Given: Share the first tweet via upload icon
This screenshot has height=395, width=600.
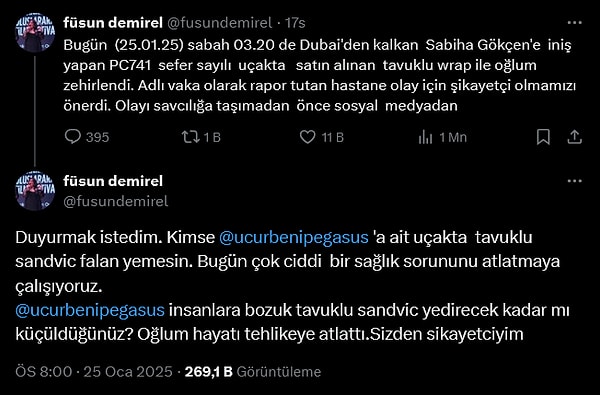Looking at the screenshot, I should pos(574,137).
